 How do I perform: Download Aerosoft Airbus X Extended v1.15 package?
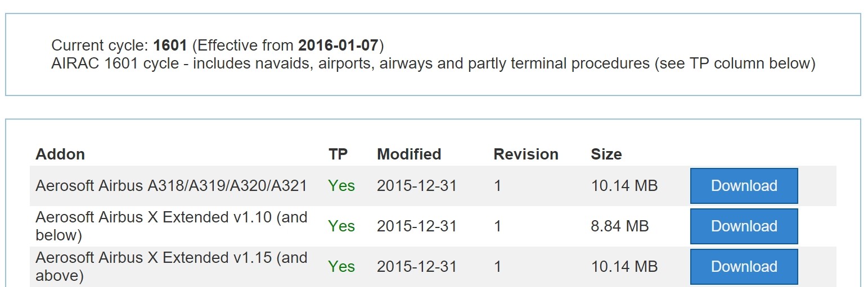tap(744, 267)
